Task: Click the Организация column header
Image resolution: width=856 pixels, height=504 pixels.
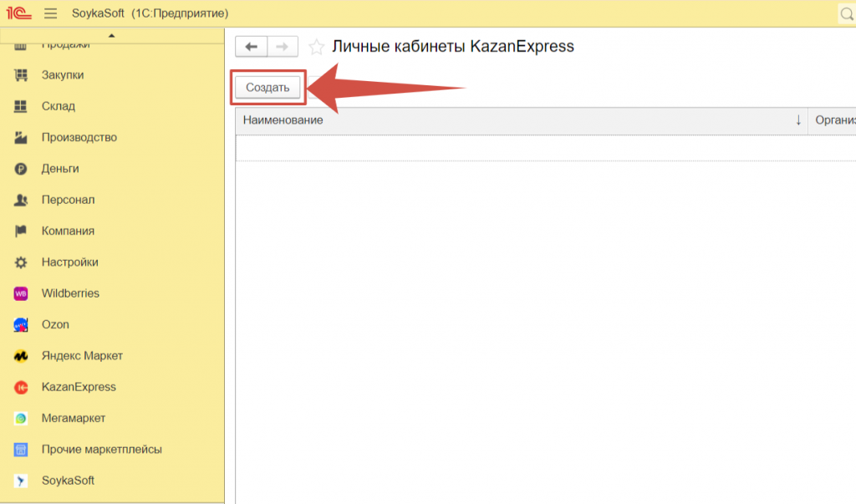Action: (x=834, y=120)
